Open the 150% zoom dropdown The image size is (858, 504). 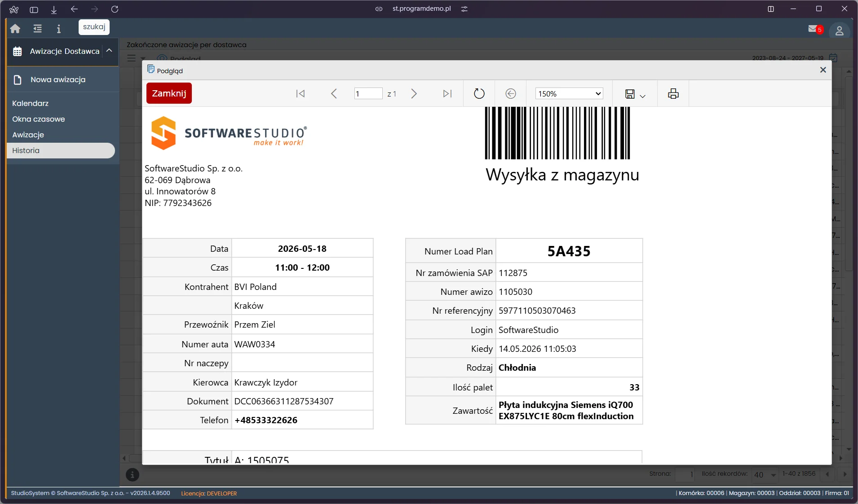[x=569, y=93]
